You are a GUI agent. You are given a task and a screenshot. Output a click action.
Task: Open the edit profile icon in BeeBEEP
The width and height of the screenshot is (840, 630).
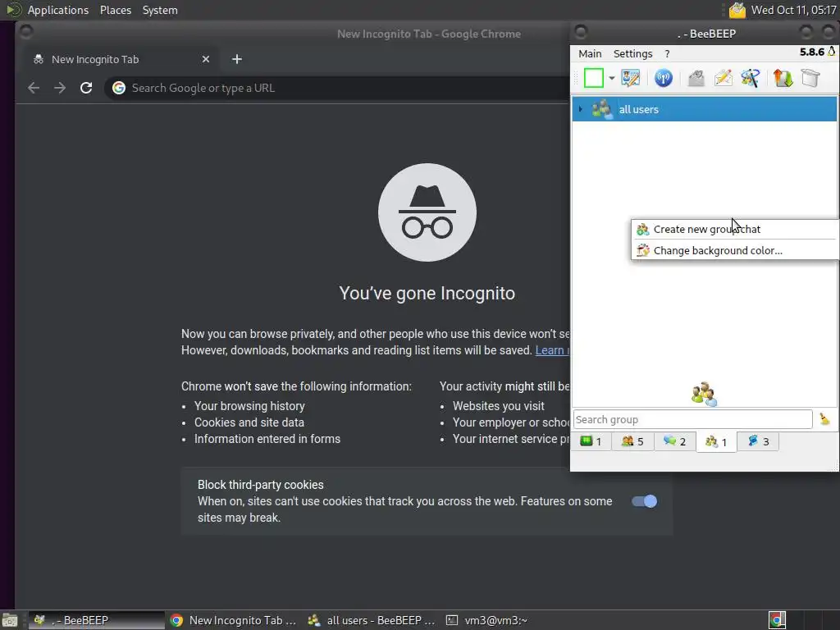[631, 78]
